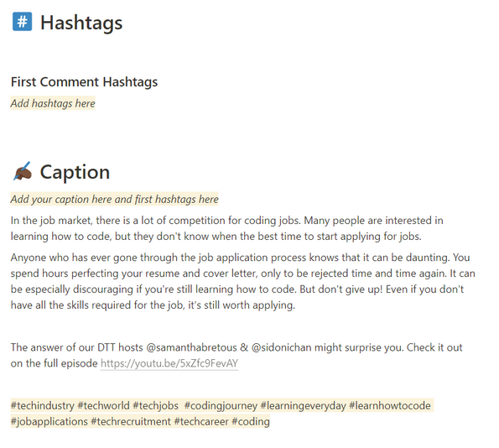Image resolution: width=499 pixels, height=448 pixels.
Task: Click the Hashtags heading text
Action: click(x=81, y=23)
